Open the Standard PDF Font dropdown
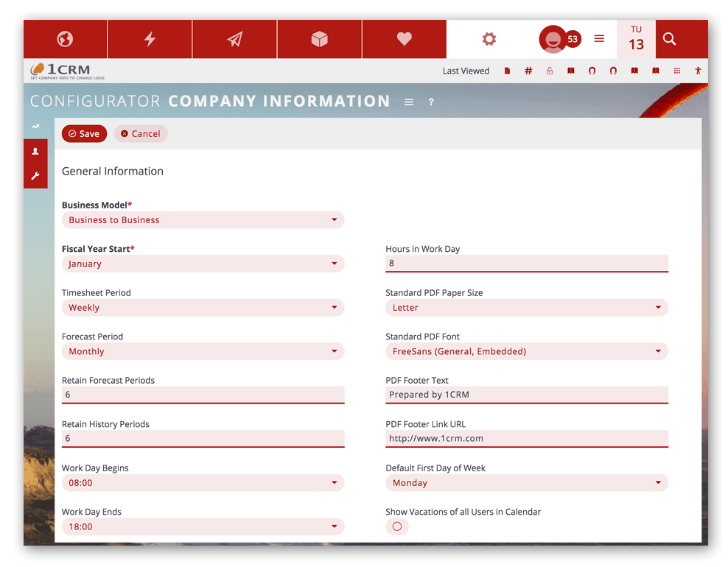This screenshot has height=567, width=728. click(527, 351)
